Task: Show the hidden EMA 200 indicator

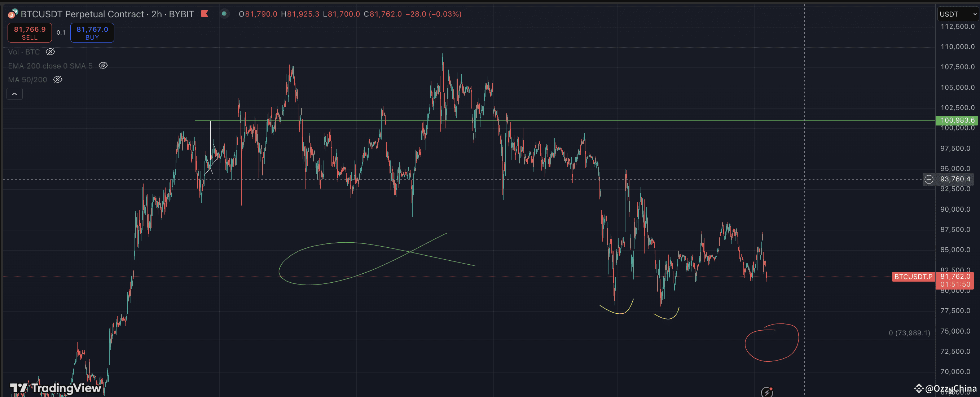Action: 103,66
